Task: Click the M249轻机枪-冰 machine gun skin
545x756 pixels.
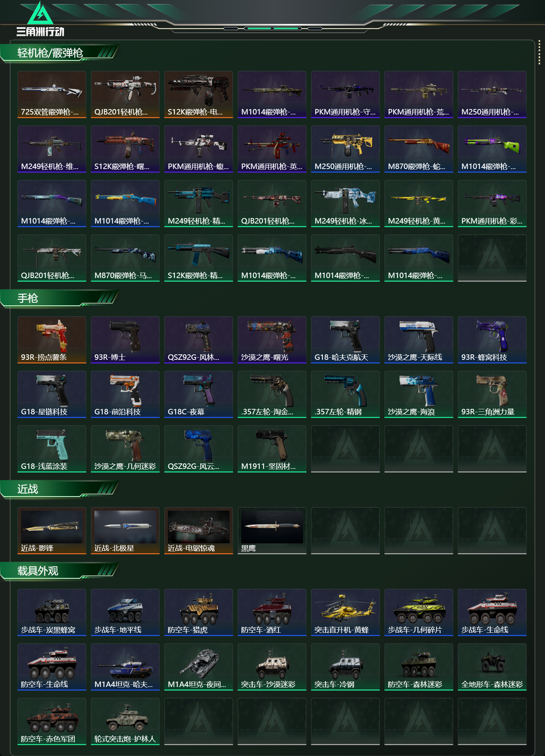Action: coord(346,204)
